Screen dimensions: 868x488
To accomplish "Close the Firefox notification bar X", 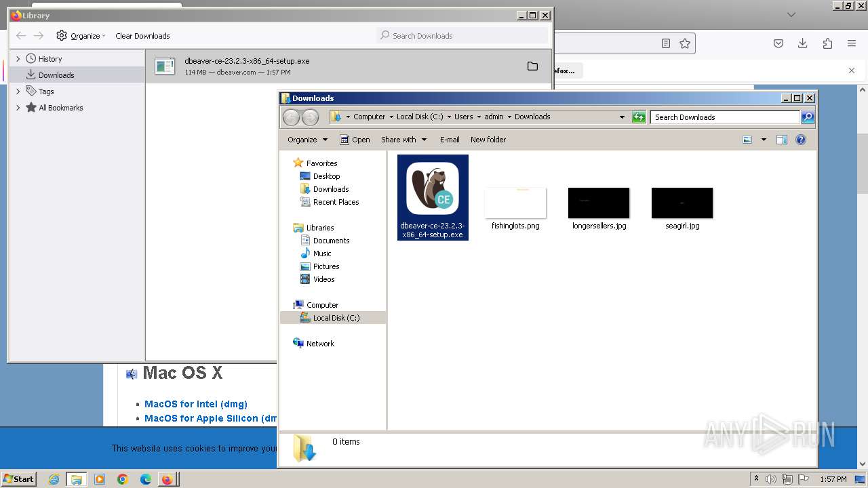I will coord(852,70).
